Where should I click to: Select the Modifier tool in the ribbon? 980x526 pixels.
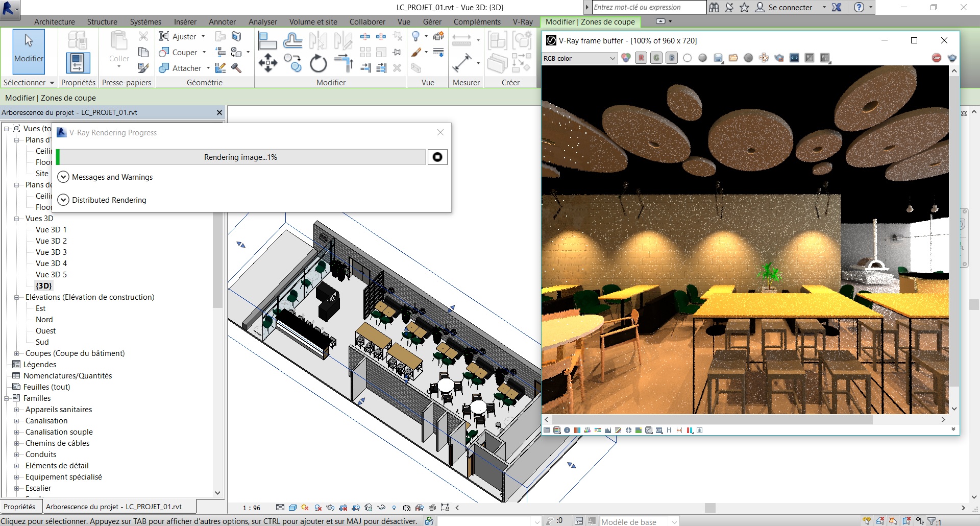pos(29,51)
